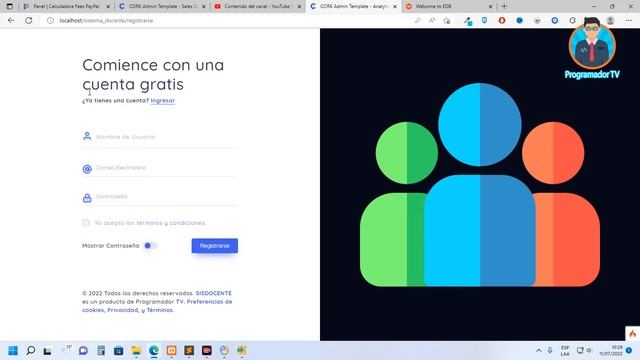The height and width of the screenshot is (360, 640).
Task: Open the Chat app on the taskbar
Action: point(83,351)
